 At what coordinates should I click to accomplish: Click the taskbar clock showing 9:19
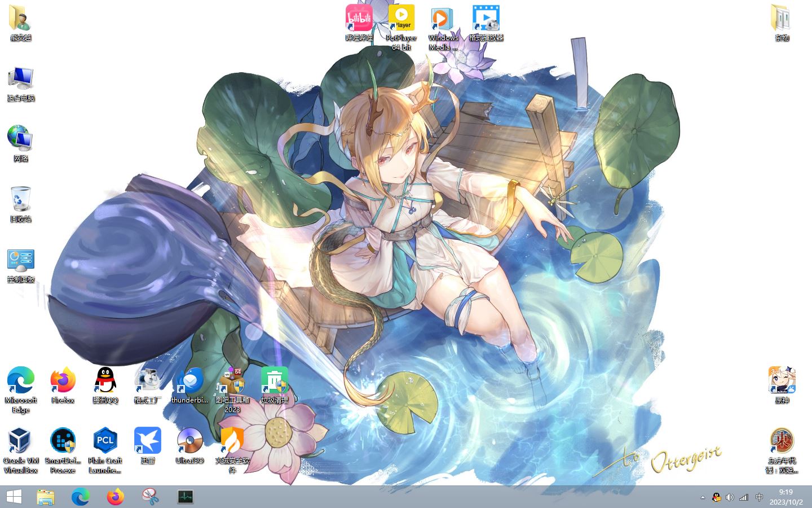[x=786, y=497]
